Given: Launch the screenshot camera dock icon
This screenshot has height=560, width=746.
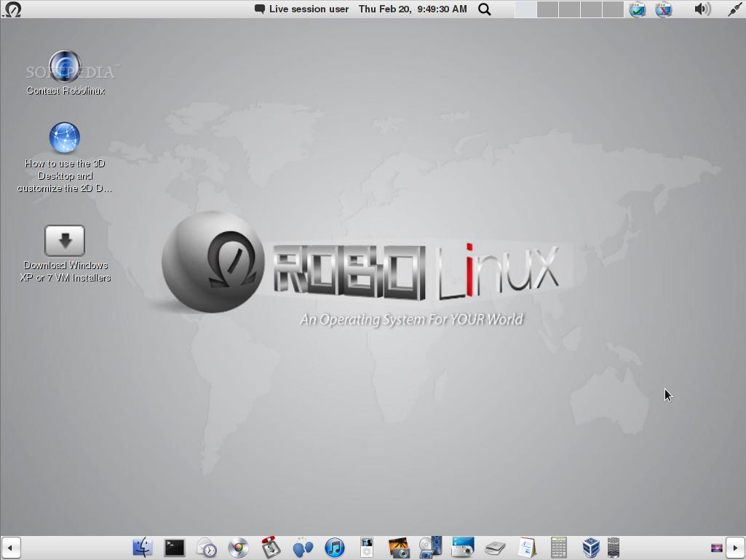Looking at the screenshot, I should tap(463, 548).
